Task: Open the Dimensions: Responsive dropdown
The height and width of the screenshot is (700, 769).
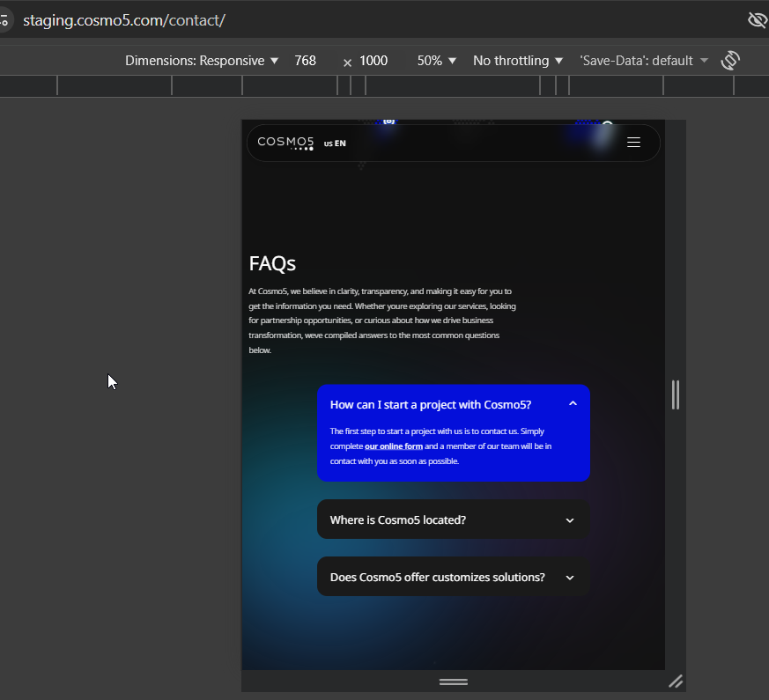Action: tap(202, 60)
